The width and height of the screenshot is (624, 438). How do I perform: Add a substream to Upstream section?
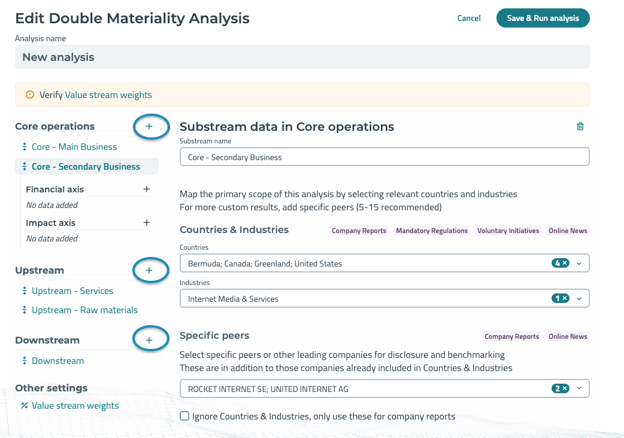pyautogui.click(x=149, y=270)
